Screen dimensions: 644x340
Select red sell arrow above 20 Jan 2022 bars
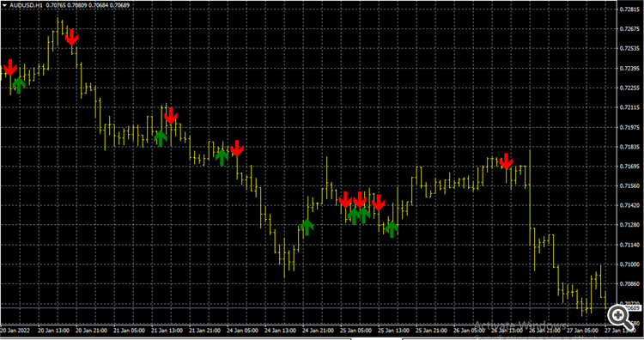click(10, 68)
